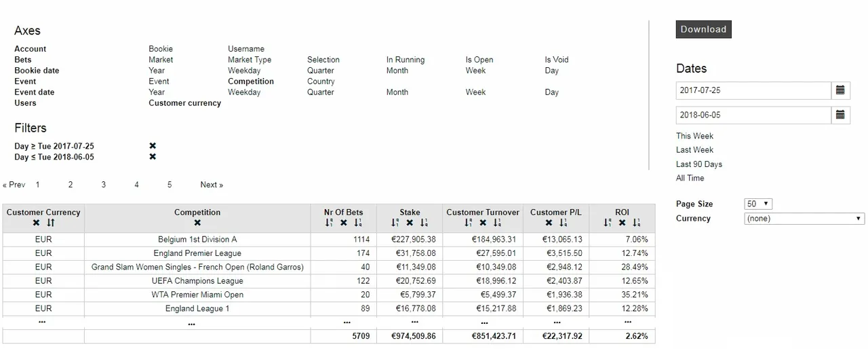The image size is (868, 349).
Task: Remove the Stake column
Action: tap(410, 223)
